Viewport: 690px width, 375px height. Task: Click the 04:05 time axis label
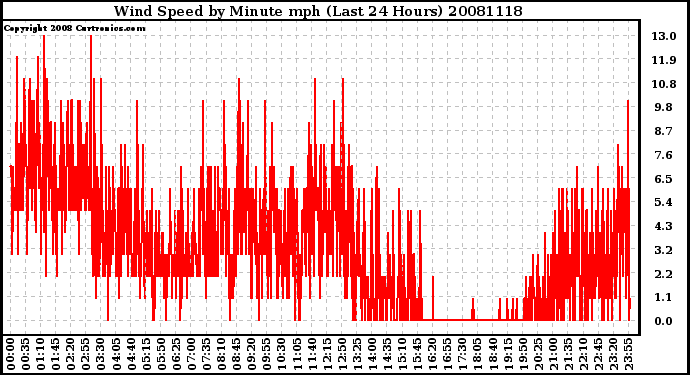116,354
